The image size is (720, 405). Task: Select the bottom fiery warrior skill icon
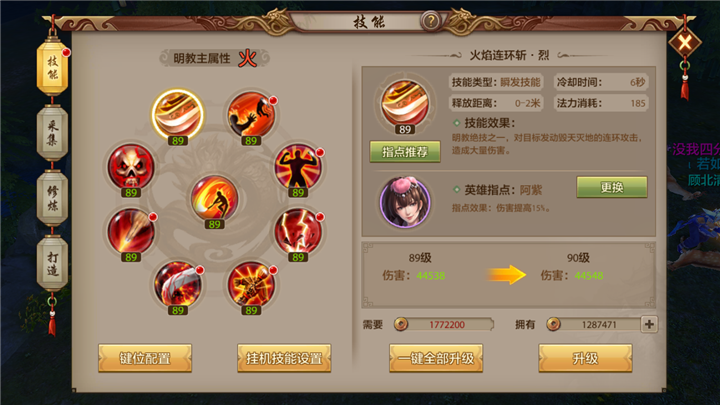(x=251, y=284)
